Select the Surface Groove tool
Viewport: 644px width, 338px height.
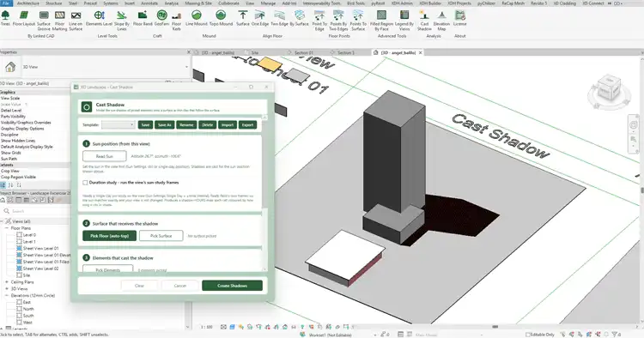click(44, 21)
